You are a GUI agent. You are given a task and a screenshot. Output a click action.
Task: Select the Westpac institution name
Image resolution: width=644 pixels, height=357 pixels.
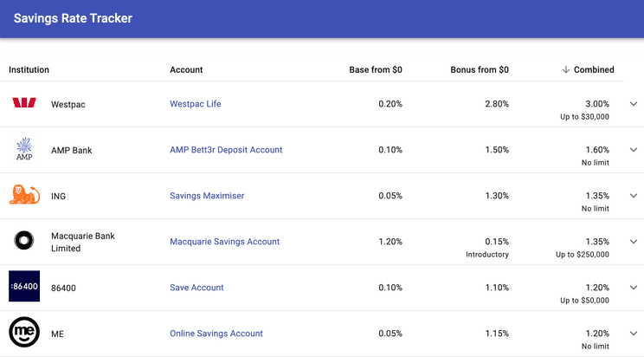click(x=68, y=105)
